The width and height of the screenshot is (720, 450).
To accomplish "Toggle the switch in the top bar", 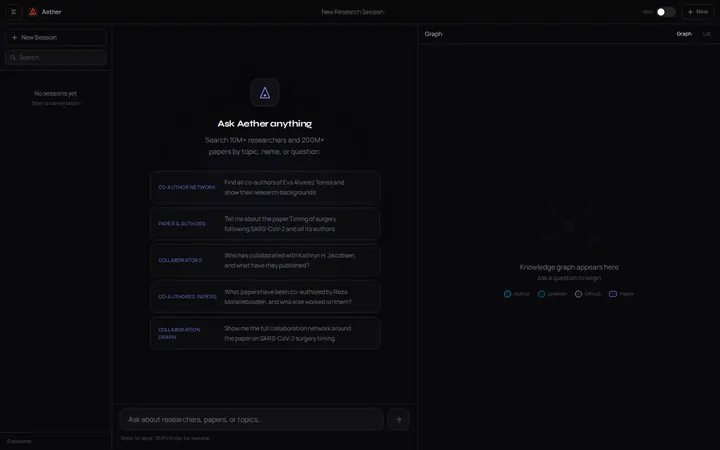I will pos(665,12).
